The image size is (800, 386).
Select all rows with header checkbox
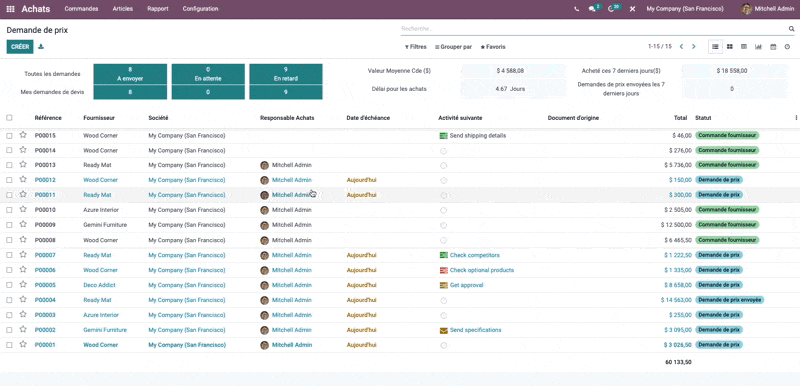point(9,118)
